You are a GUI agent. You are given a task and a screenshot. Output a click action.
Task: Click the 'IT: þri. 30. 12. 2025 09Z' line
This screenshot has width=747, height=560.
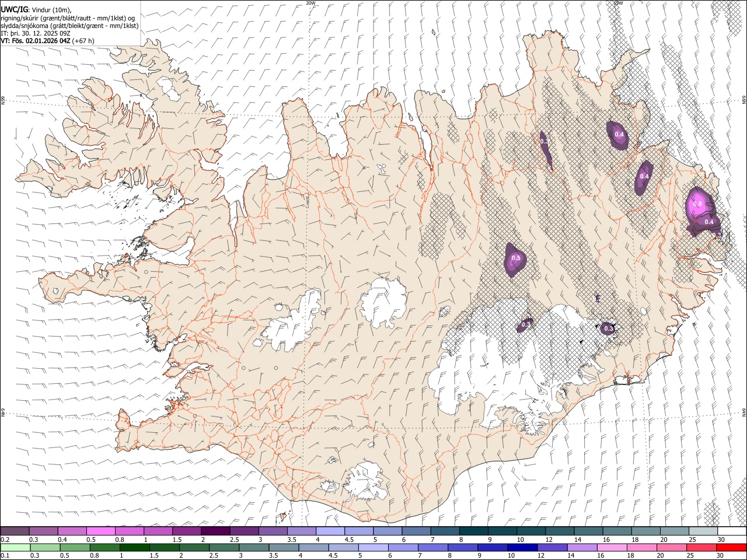pos(35,33)
